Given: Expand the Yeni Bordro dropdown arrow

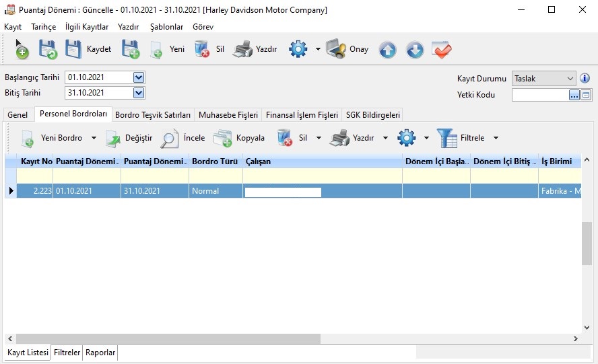Looking at the screenshot, I should tap(94, 138).
